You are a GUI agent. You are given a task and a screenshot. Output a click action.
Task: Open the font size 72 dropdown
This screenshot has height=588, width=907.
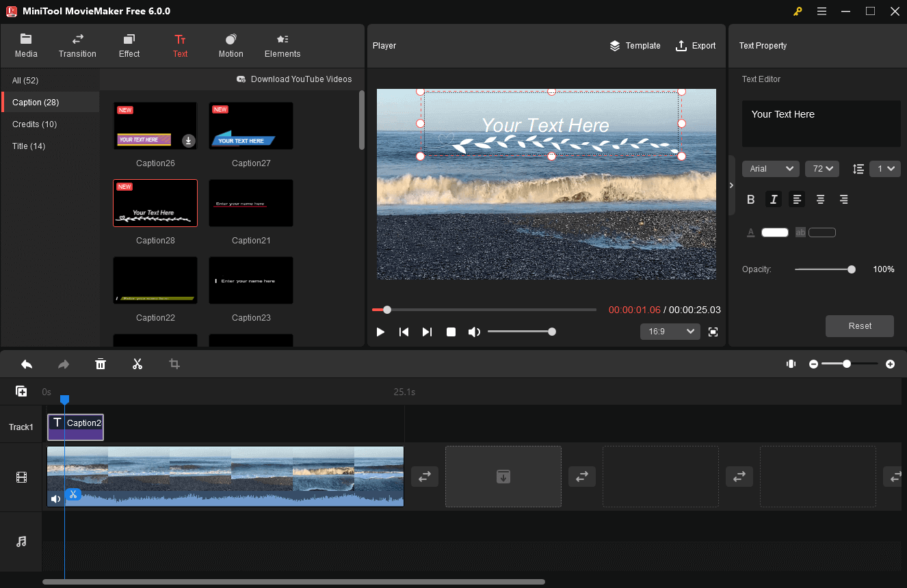(x=822, y=169)
